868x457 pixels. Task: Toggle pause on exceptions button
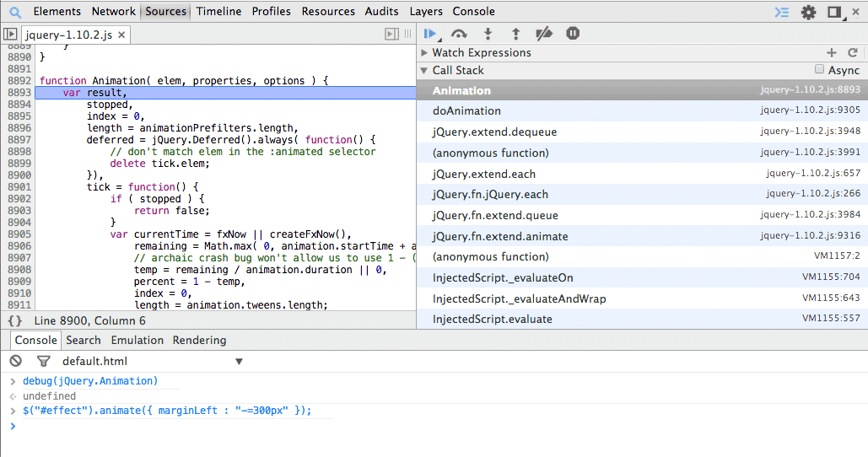pyautogui.click(x=573, y=34)
